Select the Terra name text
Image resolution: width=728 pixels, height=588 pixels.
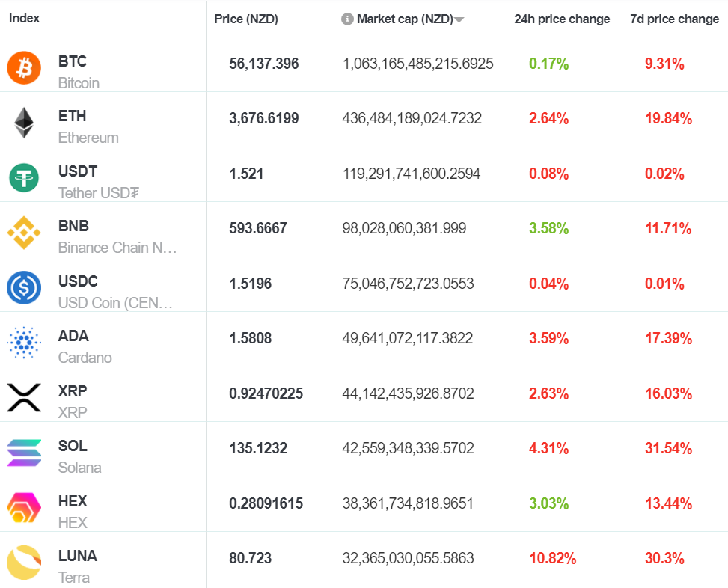[74, 578]
